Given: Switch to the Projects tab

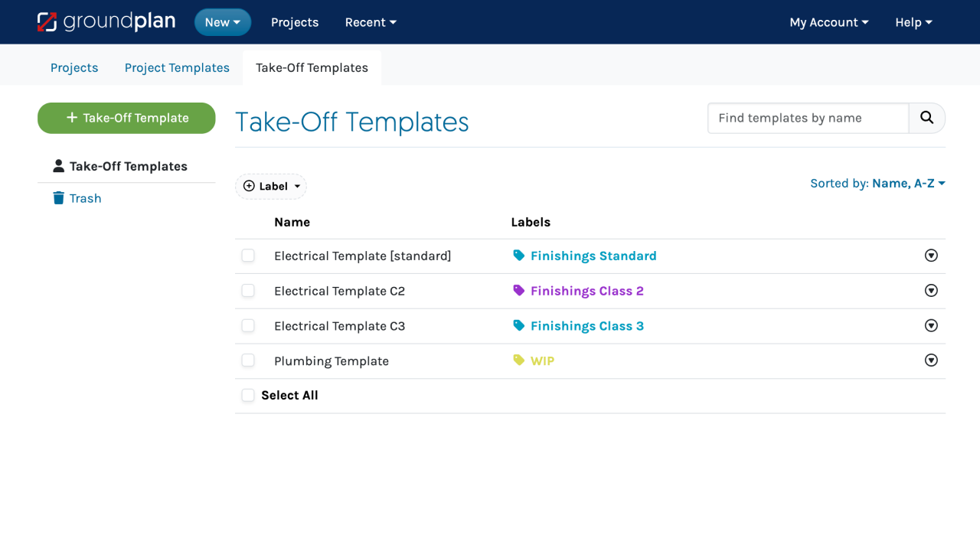Looking at the screenshot, I should point(74,67).
